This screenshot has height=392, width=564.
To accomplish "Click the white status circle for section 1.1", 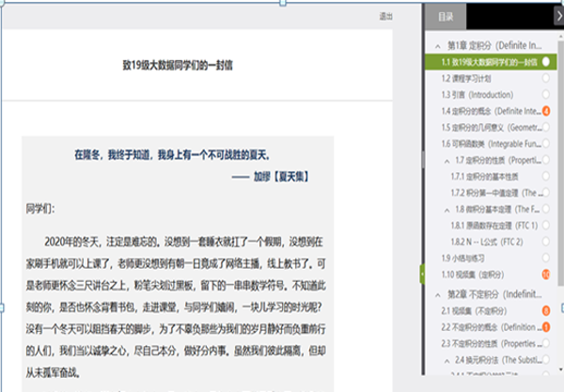I will [x=545, y=61].
